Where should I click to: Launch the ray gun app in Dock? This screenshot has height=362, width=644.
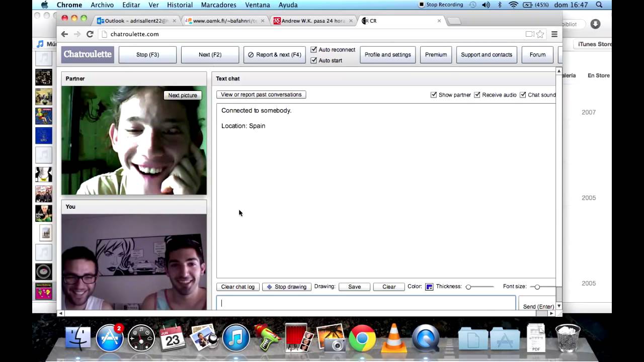(268, 337)
